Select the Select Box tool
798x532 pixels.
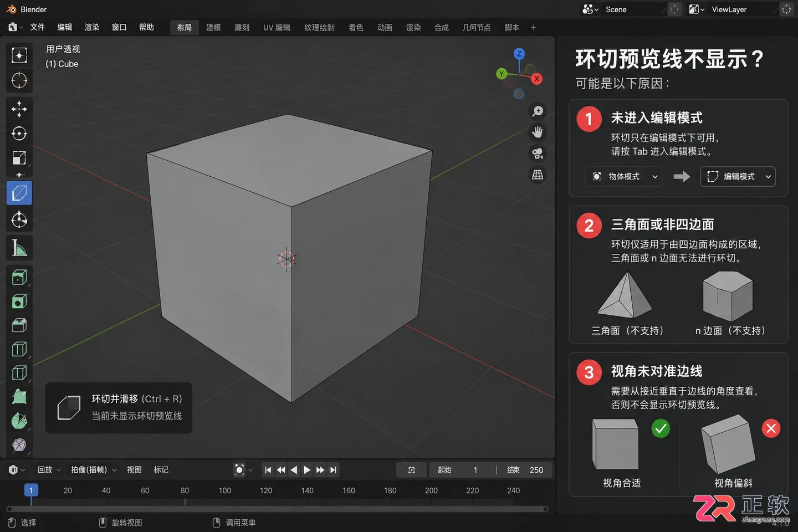click(x=19, y=55)
